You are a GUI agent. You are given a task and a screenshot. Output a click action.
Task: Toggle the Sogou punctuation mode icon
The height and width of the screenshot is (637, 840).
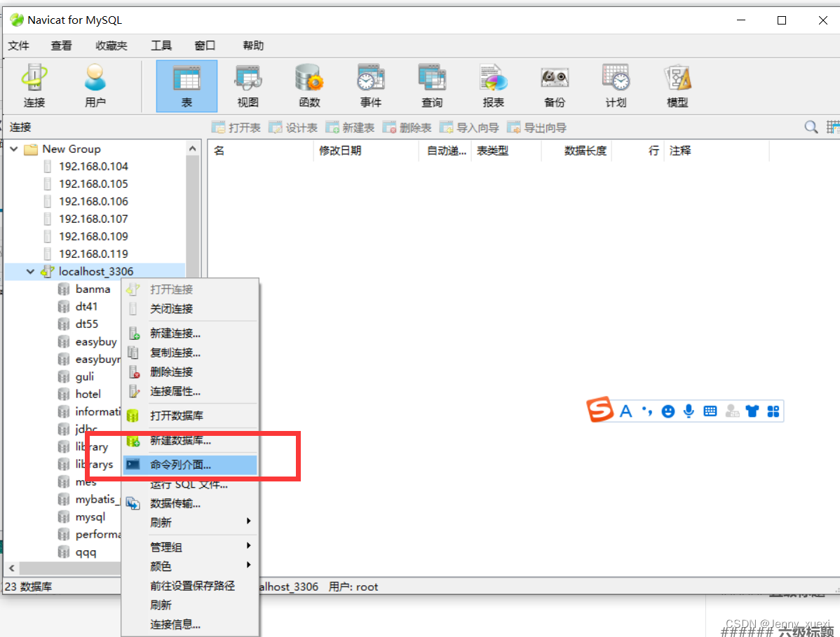click(647, 411)
